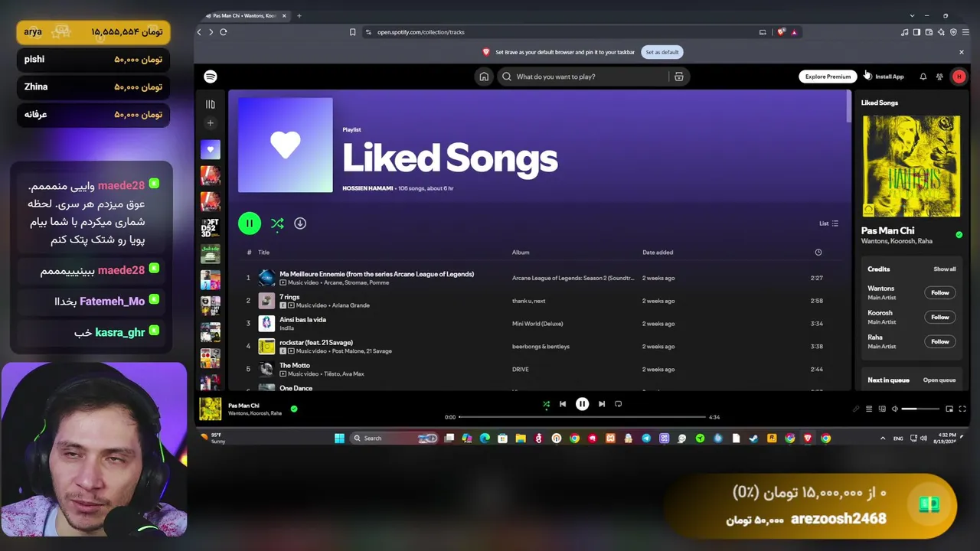Image resolution: width=980 pixels, height=551 pixels.
Task: Open the Spotify logo home link
Action: pos(211,77)
